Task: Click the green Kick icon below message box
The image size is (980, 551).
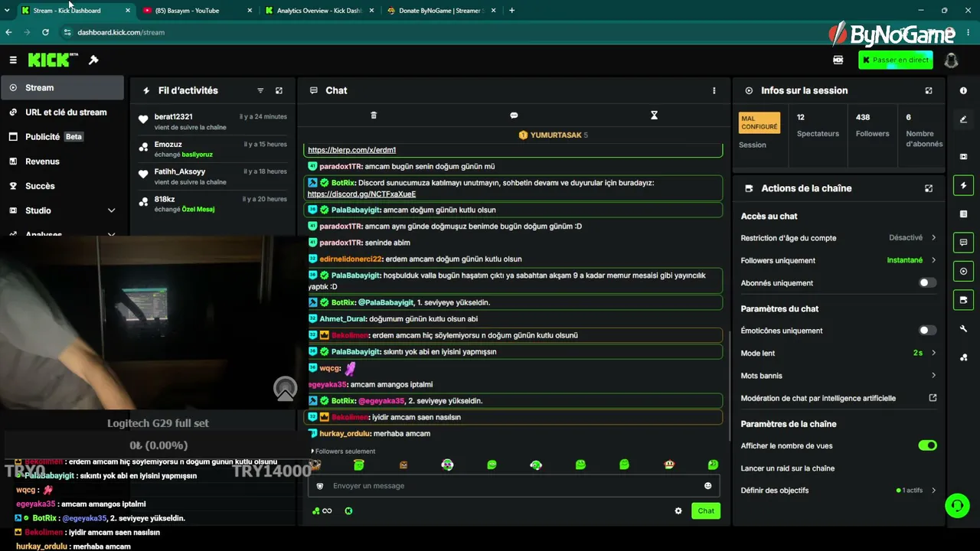Action: coord(348,511)
